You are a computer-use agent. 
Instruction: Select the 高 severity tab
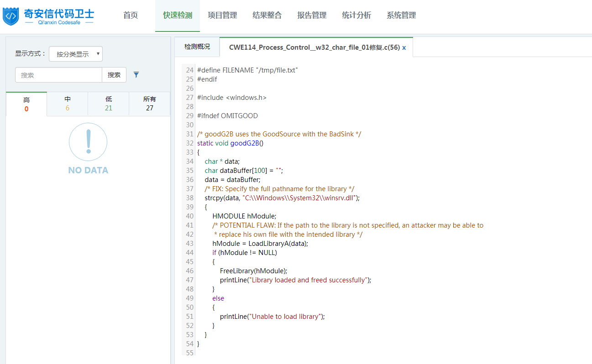pyautogui.click(x=26, y=104)
